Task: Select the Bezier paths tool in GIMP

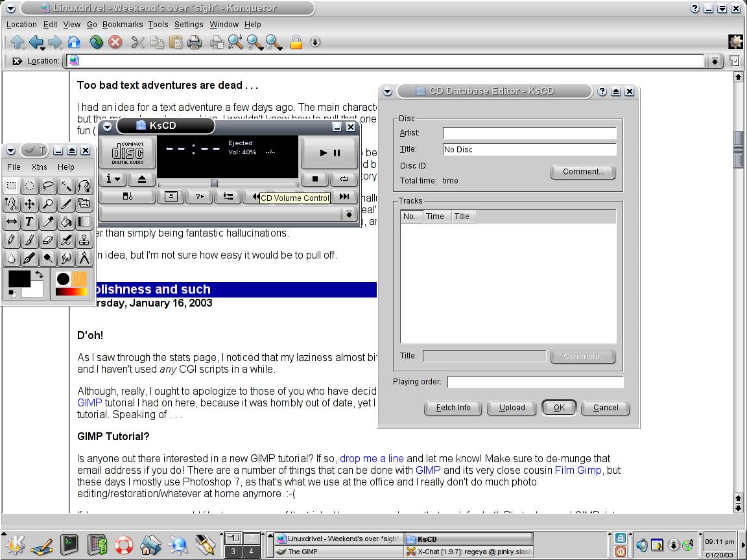Action: pos(84,186)
